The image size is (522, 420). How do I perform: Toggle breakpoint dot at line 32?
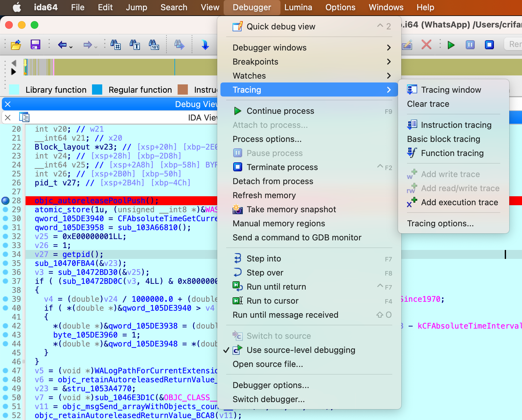tap(5, 236)
